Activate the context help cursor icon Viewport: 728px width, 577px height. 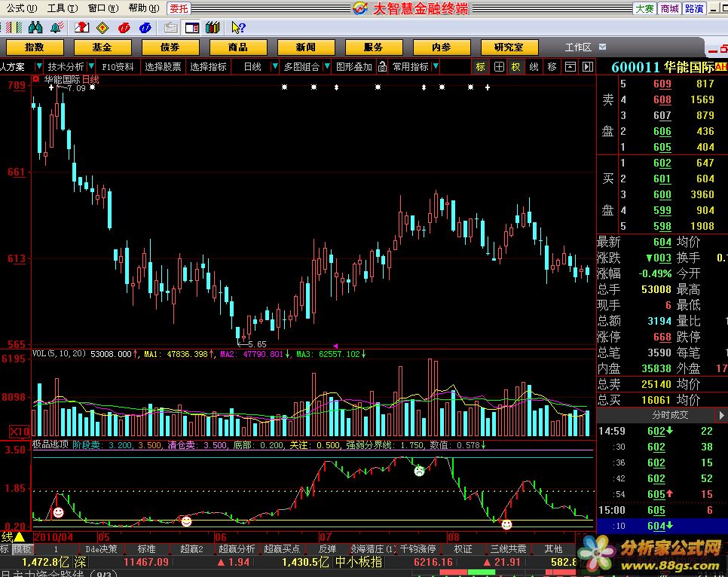[238, 28]
